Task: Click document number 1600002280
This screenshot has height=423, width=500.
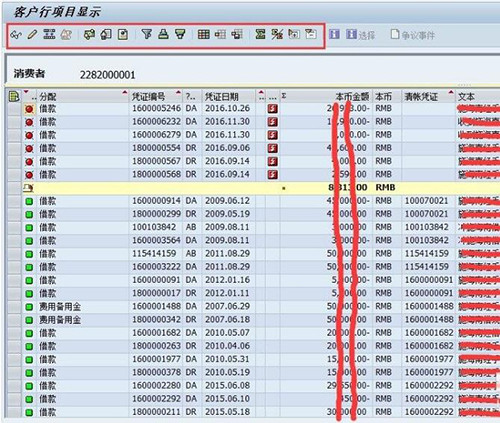Action: pos(156,386)
